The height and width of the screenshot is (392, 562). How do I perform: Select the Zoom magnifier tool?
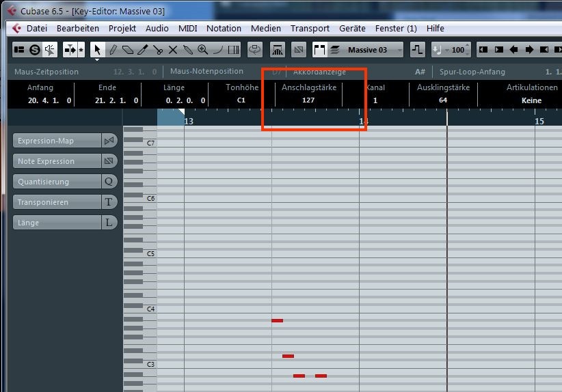[203, 50]
